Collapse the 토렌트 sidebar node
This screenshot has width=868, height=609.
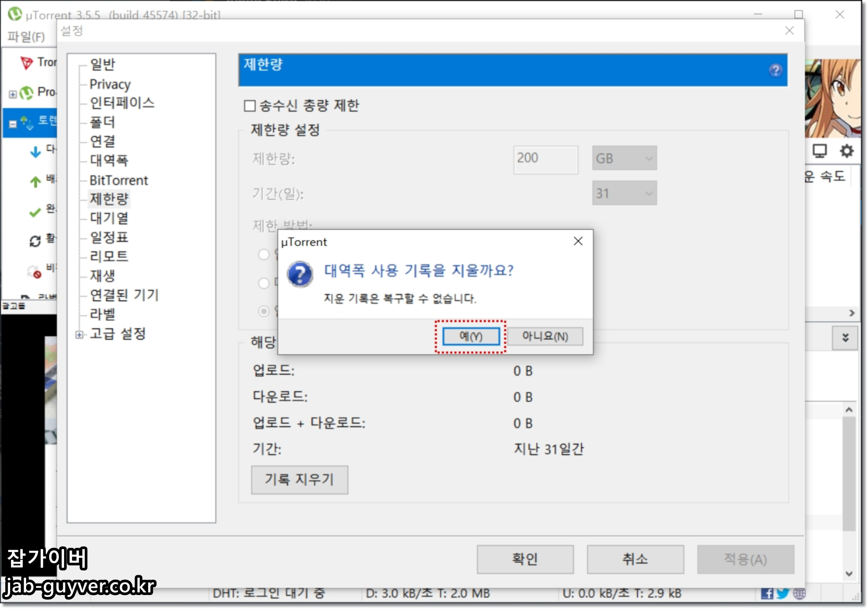pyautogui.click(x=13, y=124)
